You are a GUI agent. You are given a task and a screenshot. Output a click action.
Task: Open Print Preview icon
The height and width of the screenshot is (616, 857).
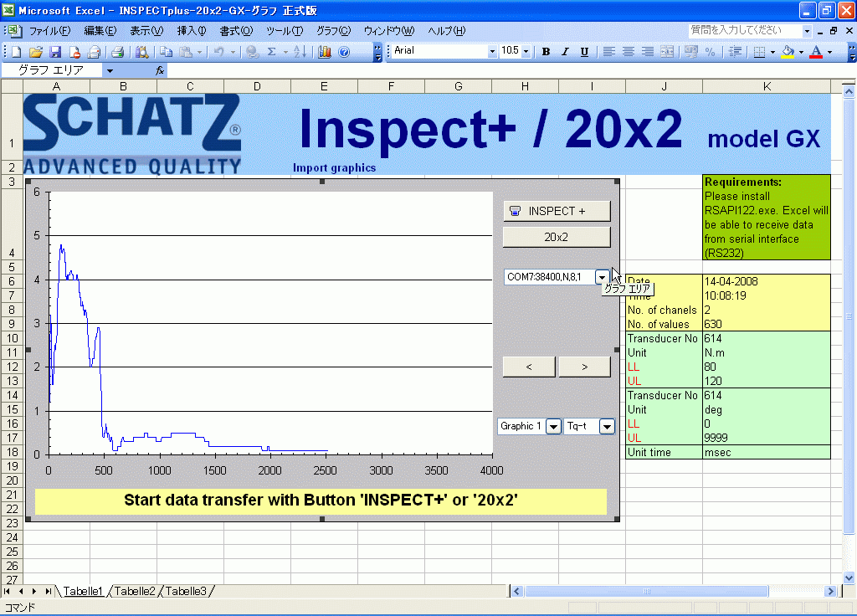tap(142, 52)
